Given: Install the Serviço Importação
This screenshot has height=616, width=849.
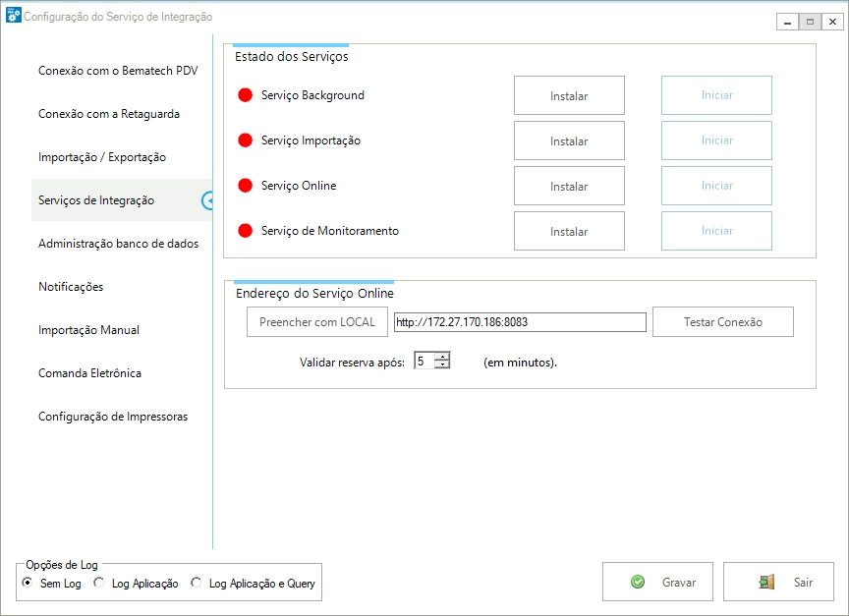Looking at the screenshot, I should pyautogui.click(x=569, y=140).
